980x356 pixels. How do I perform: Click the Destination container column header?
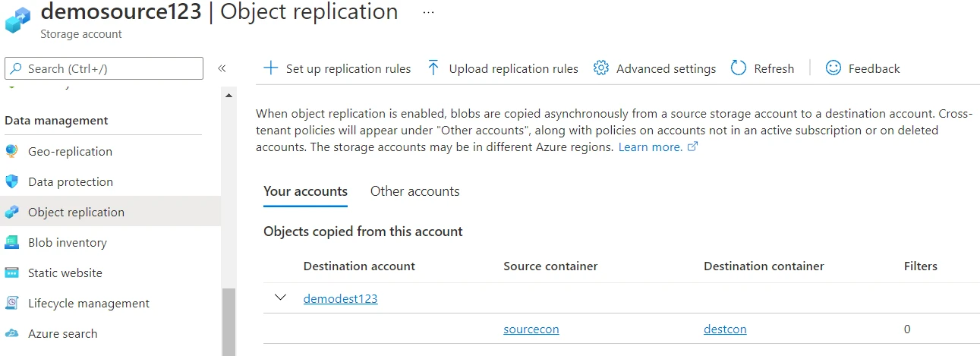point(764,266)
